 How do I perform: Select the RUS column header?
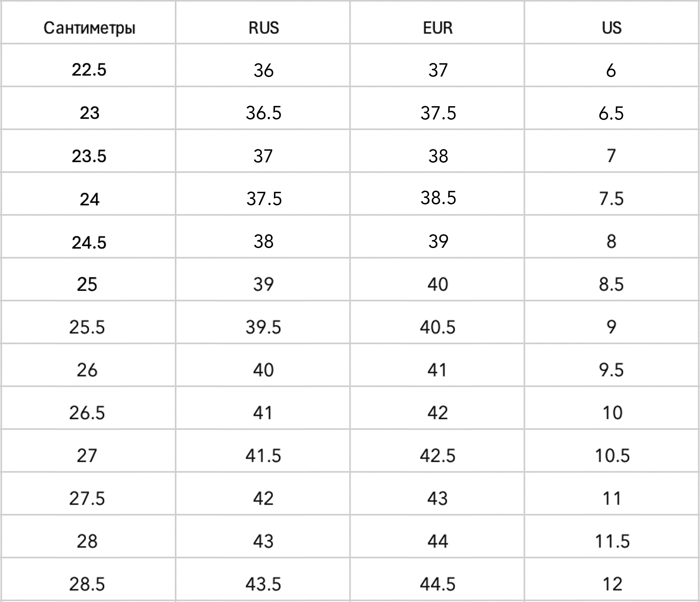(x=263, y=28)
